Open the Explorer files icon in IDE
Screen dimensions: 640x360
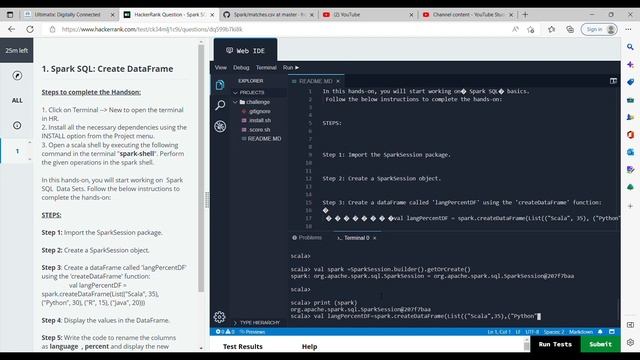pyautogui.click(x=220, y=85)
